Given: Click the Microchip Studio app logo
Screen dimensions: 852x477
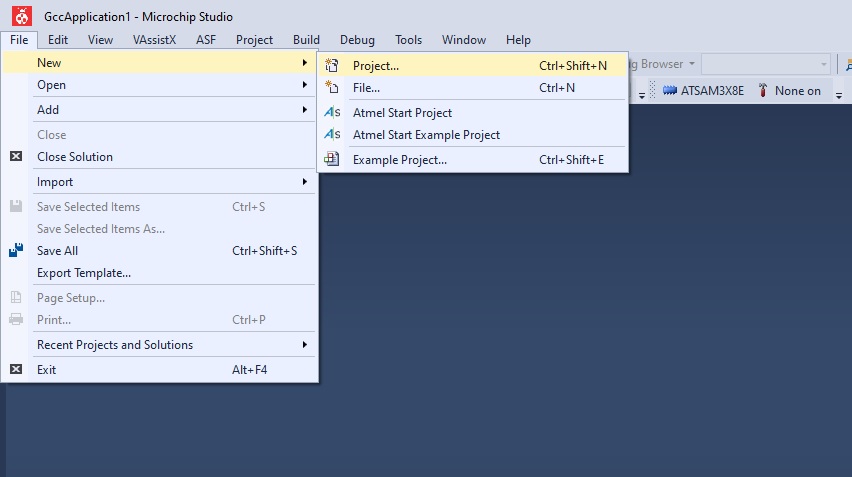Looking at the screenshot, I should [20, 16].
